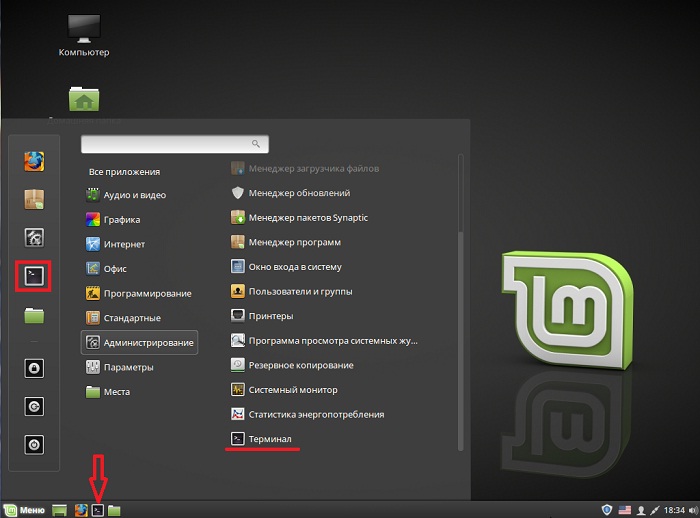This screenshot has height=518, width=700.
Task: Open the Компьютер desktop icon
Action: point(84,36)
